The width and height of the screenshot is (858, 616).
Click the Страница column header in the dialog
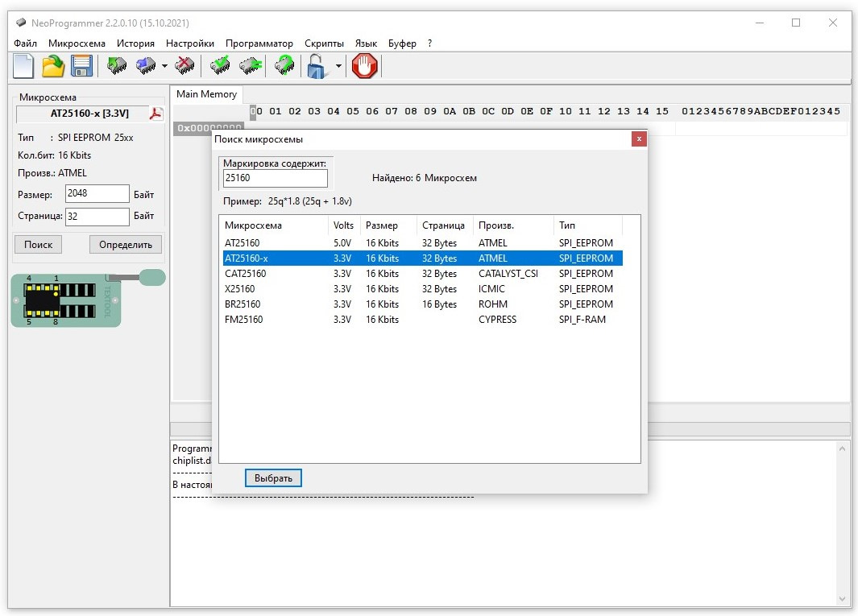[445, 225]
